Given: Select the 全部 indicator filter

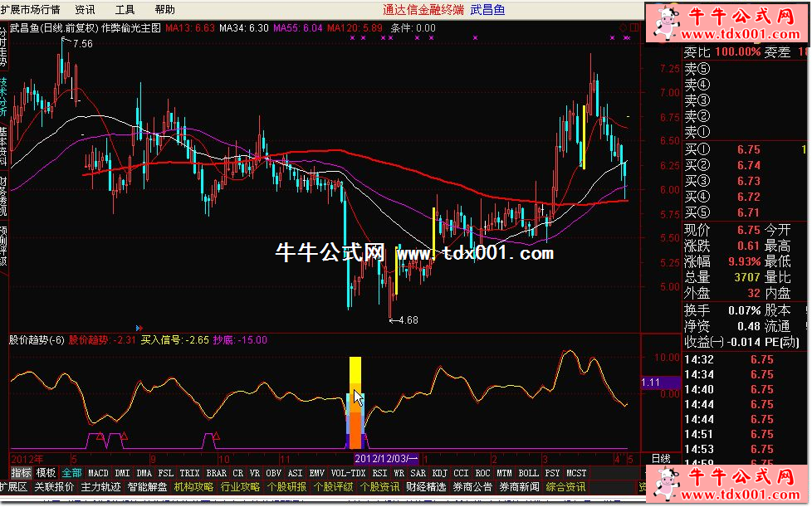Looking at the screenshot, I should coord(71,473).
